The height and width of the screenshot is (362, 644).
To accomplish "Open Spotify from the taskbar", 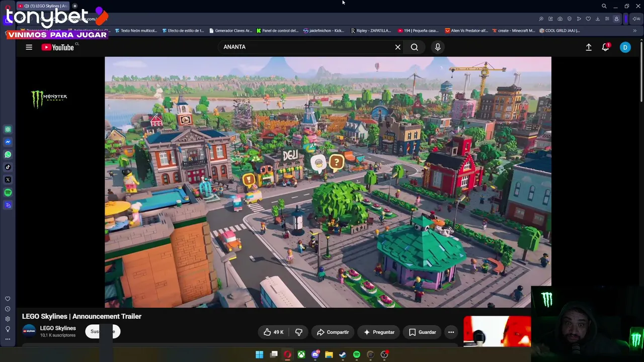I will pos(357,355).
